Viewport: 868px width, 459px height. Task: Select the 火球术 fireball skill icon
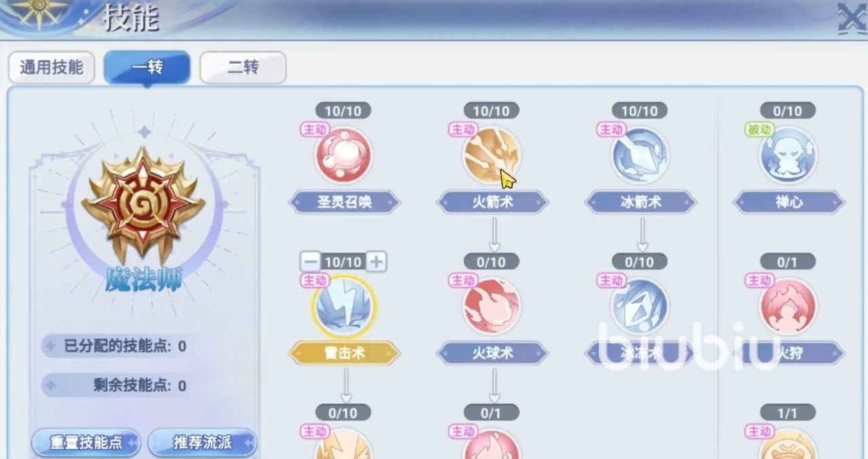(492, 306)
